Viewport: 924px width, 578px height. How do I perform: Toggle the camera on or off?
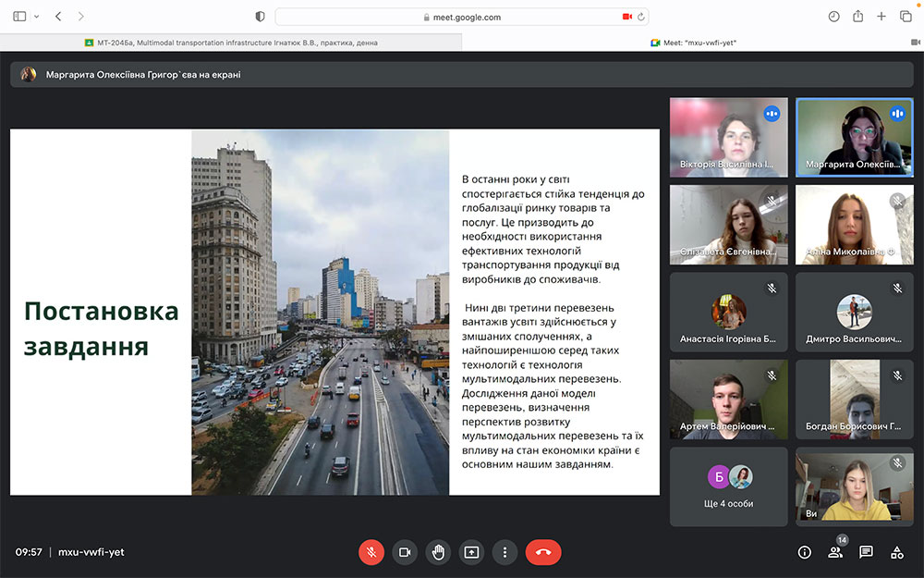[404, 552]
